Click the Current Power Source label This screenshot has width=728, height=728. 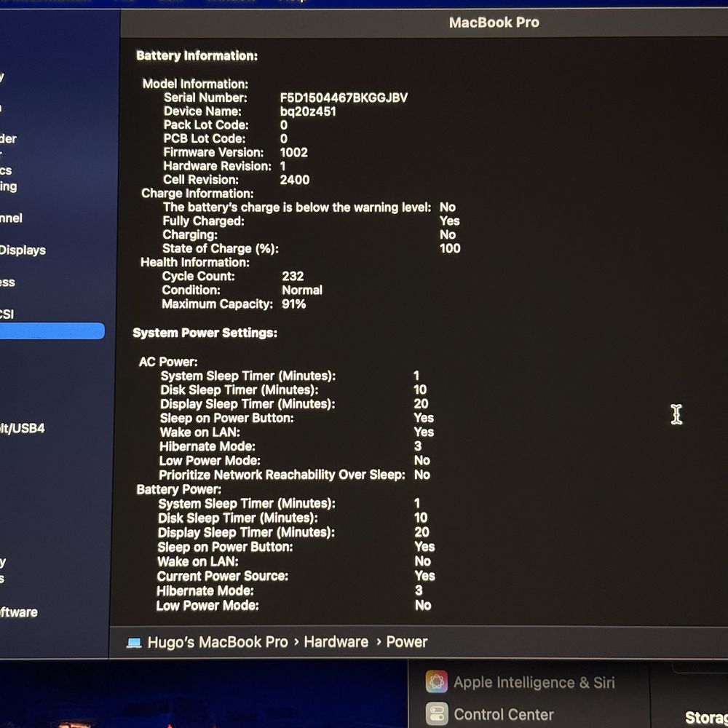pos(222,576)
